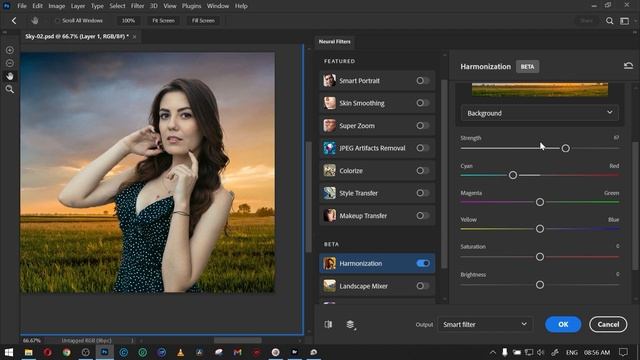Click the Colorize filter thumbnail
640x360 pixels.
[x=329, y=171]
